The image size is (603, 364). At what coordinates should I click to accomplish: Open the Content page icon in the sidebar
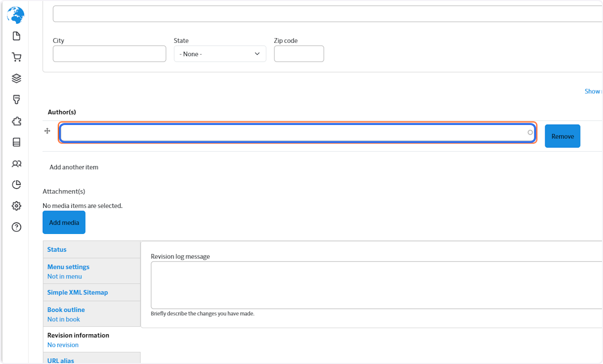17,36
